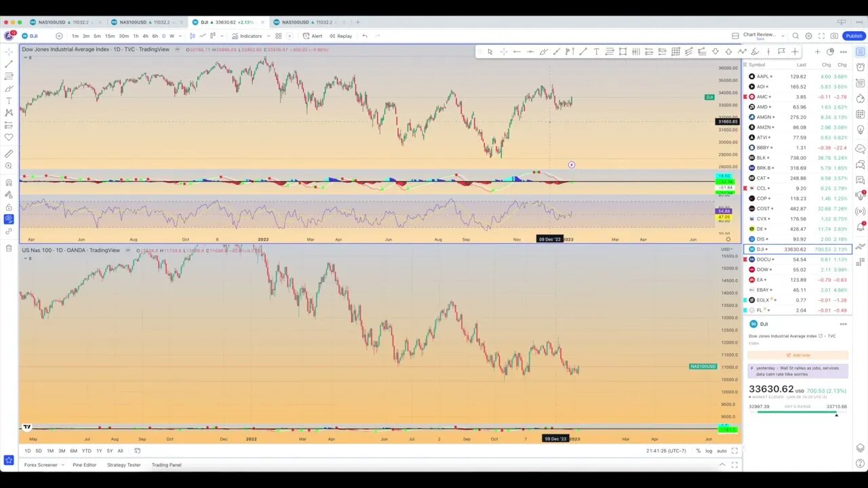Collapse bottom panel with chevron up
The width and height of the screenshot is (868, 488).
(722, 465)
